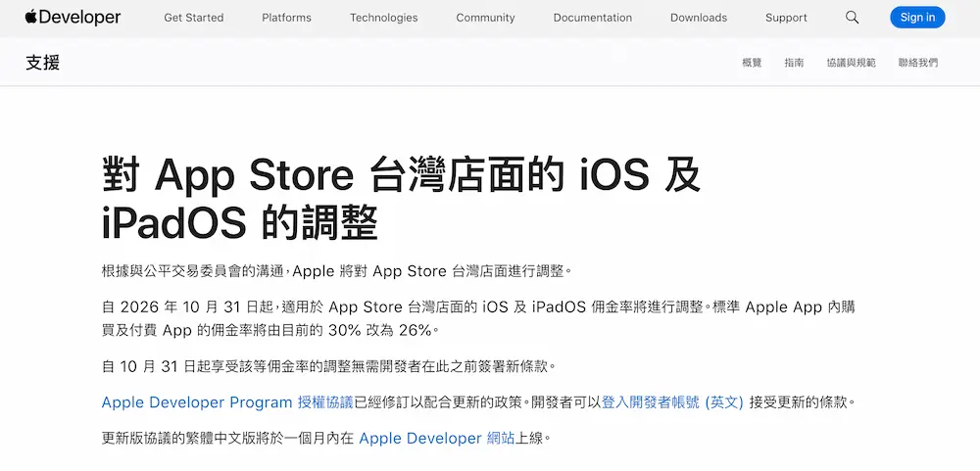Click the Apple Developer logo
The width and height of the screenshot is (980, 471).
[x=73, y=18]
